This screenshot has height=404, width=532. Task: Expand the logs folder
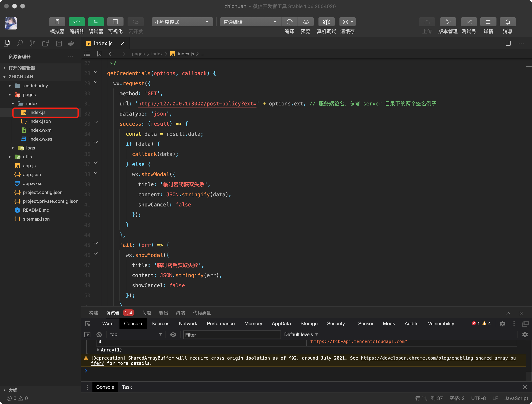click(x=30, y=148)
